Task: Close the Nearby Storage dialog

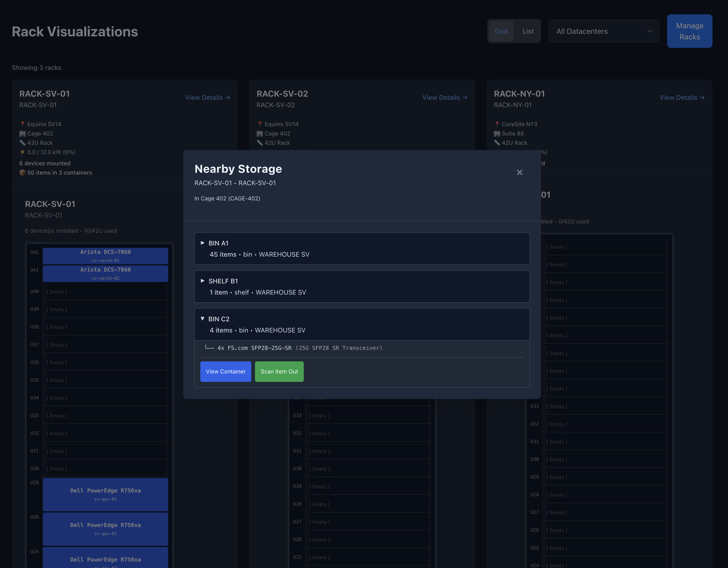Action: click(519, 172)
